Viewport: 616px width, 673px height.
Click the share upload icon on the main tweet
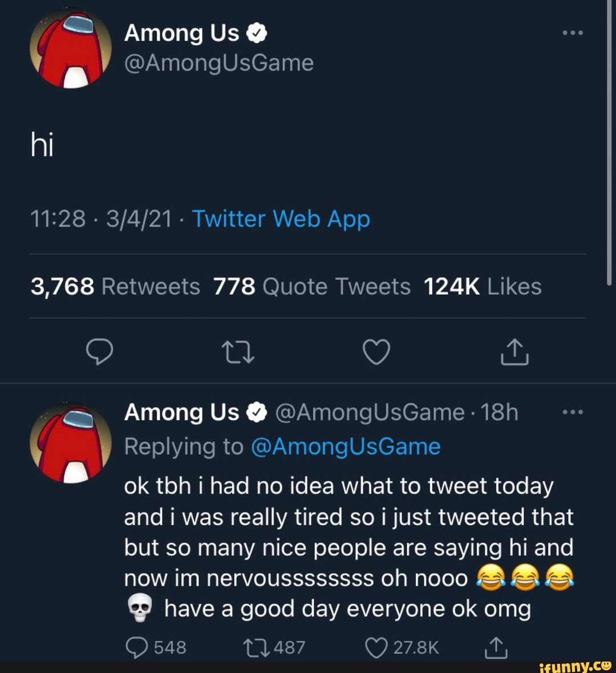pyautogui.click(x=514, y=352)
